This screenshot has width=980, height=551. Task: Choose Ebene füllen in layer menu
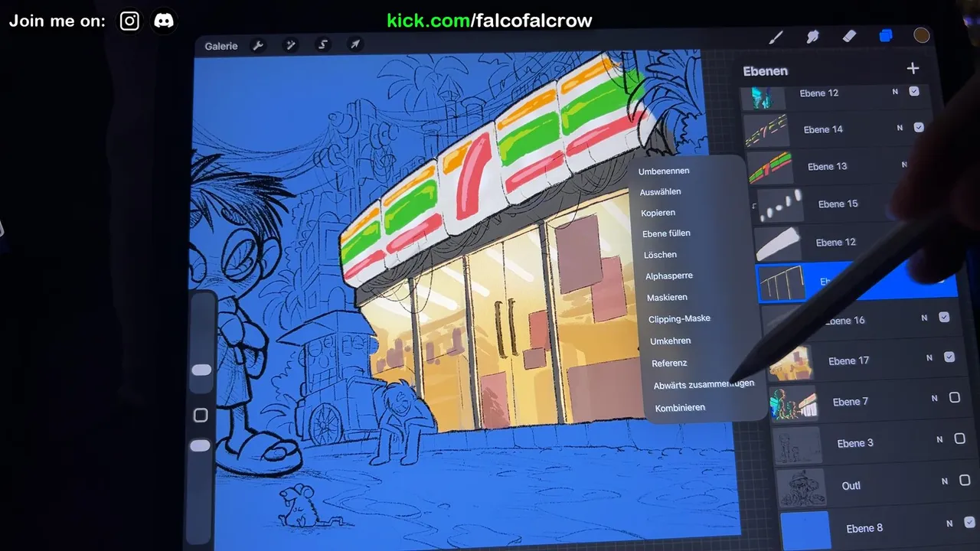point(666,233)
